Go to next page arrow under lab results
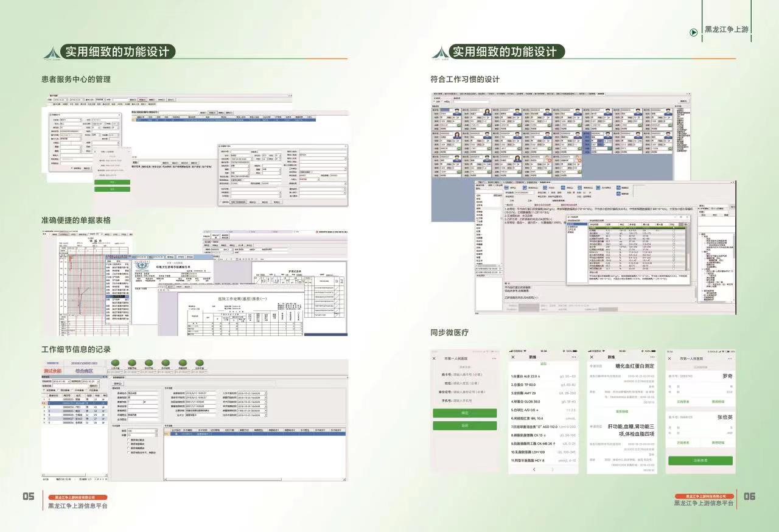This screenshot has width=779, height=532. pos(553,469)
